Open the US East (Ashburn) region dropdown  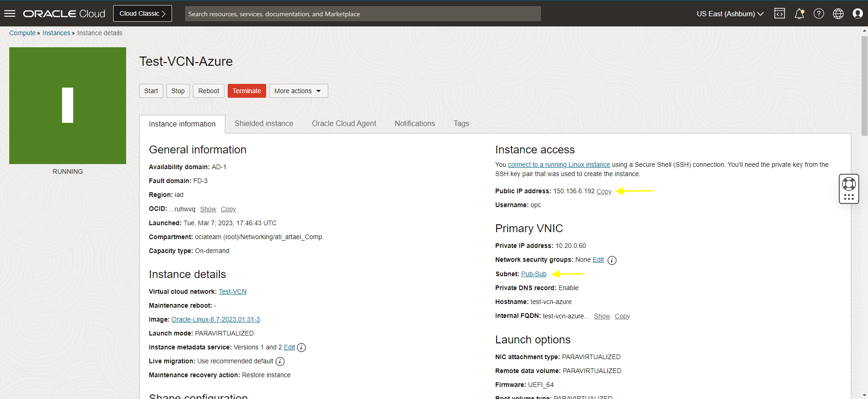[730, 14]
